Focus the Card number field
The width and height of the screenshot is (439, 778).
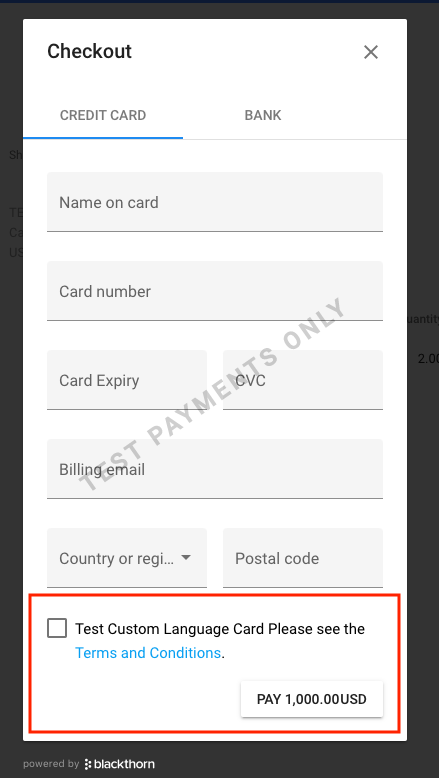(215, 291)
